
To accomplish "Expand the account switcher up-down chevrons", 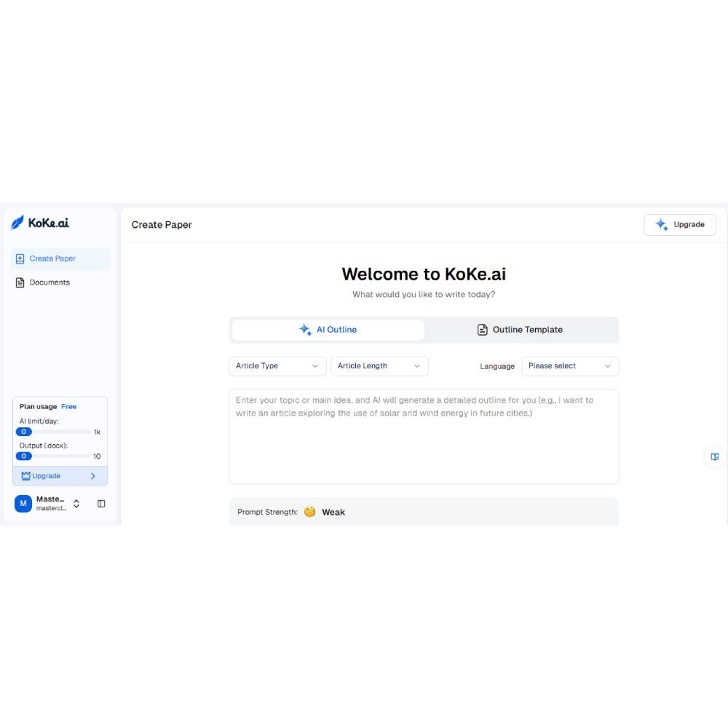I will [x=76, y=504].
